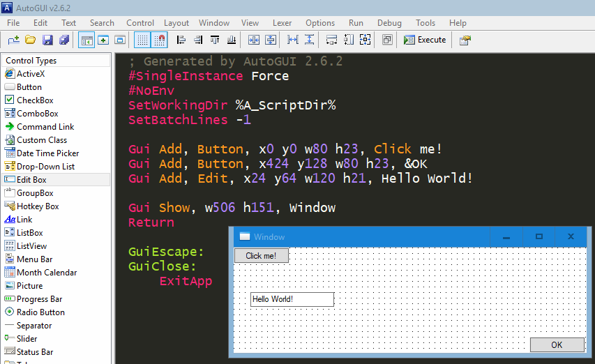
Task: Toggle the show grid button
Action: pyautogui.click(x=142, y=40)
